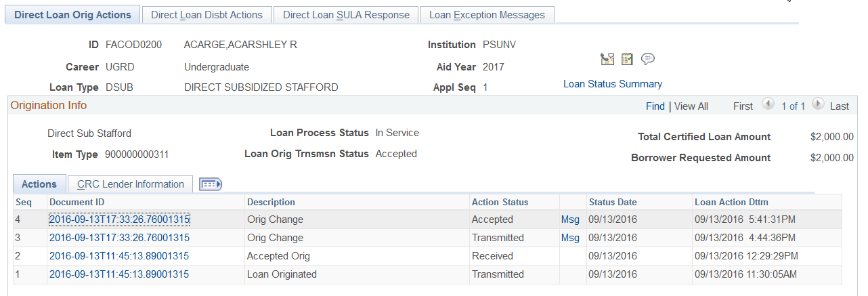Viewport: 868px width, 296px height.
Task: Open Msg link for Transmitted Orig Change row
Action: 570,238
